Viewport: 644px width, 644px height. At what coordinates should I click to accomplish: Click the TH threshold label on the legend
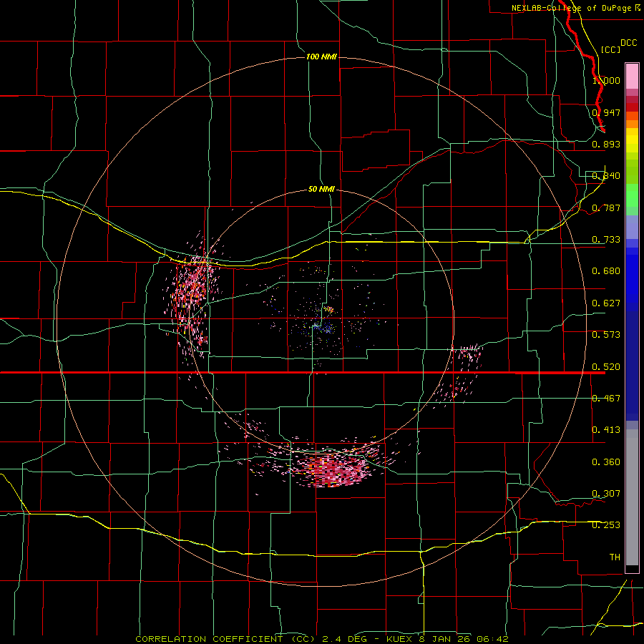[615, 557]
